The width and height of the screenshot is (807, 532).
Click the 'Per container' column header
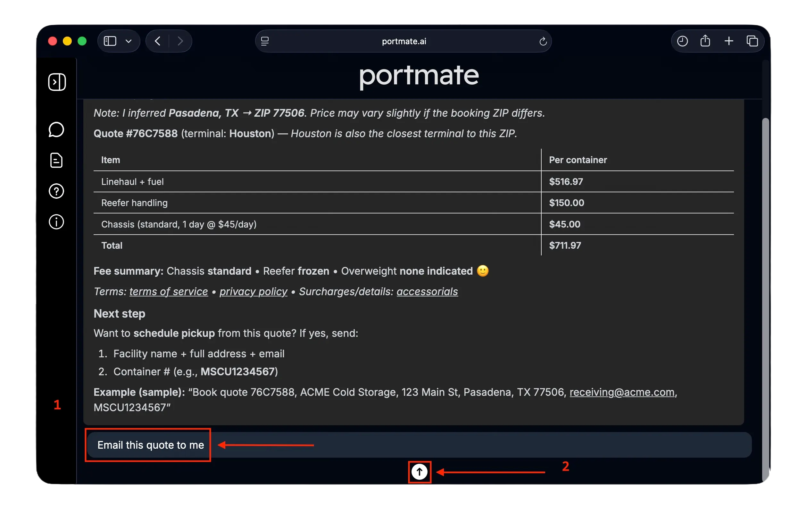[x=578, y=160]
